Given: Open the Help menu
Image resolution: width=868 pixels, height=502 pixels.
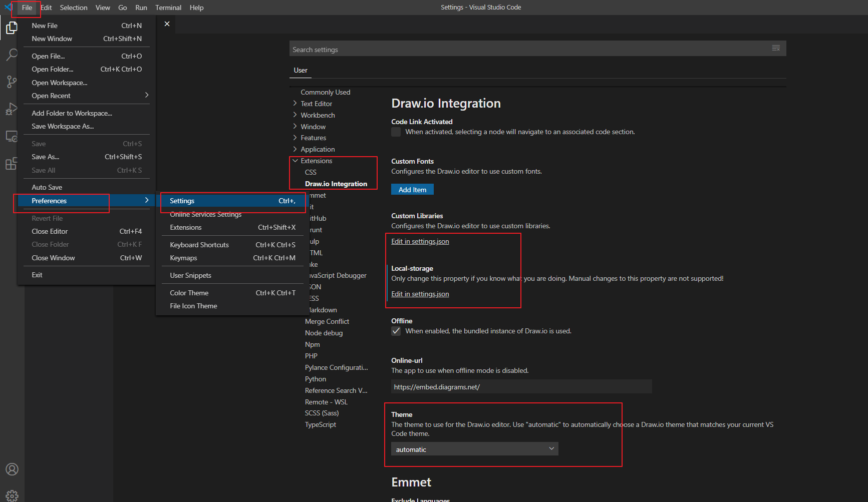Looking at the screenshot, I should tap(196, 8).
